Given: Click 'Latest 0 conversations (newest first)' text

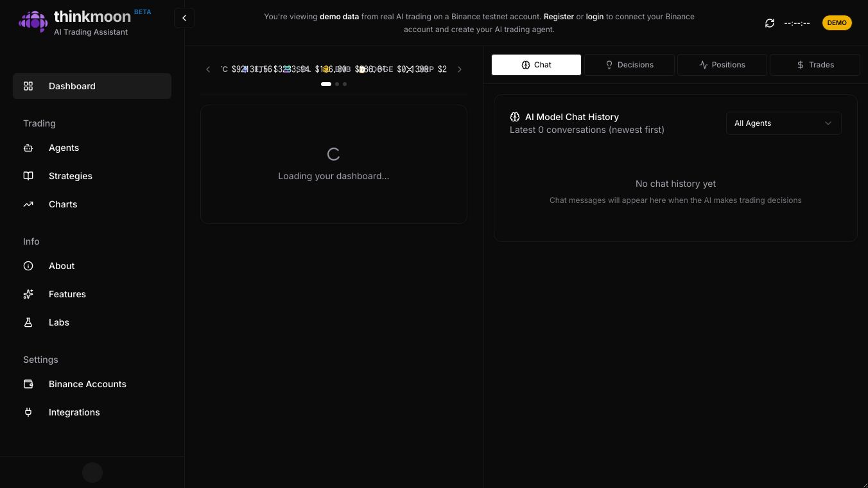Looking at the screenshot, I should point(587,130).
